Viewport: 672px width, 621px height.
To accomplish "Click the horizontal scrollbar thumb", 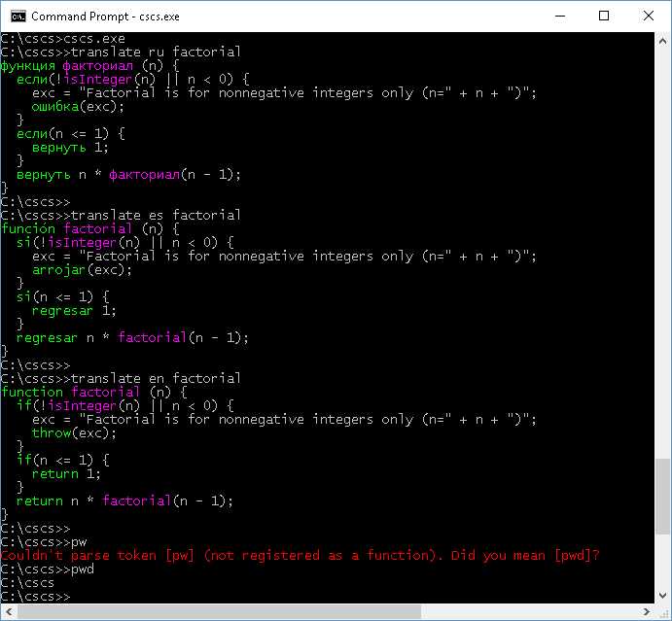I will click(219, 611).
